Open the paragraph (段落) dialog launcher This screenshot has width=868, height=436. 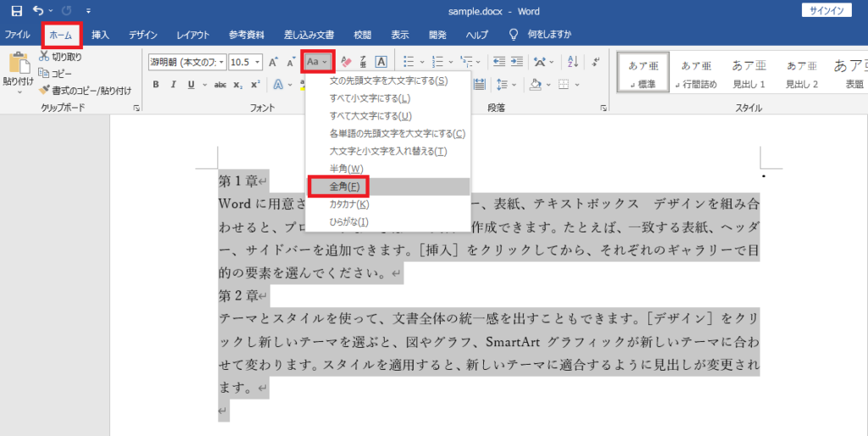[604, 109]
